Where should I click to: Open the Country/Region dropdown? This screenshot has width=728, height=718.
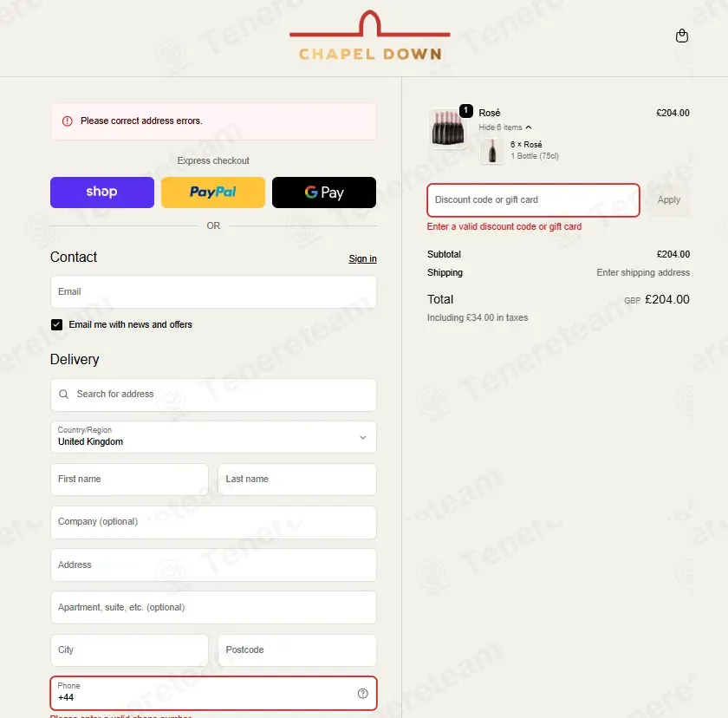(x=213, y=437)
